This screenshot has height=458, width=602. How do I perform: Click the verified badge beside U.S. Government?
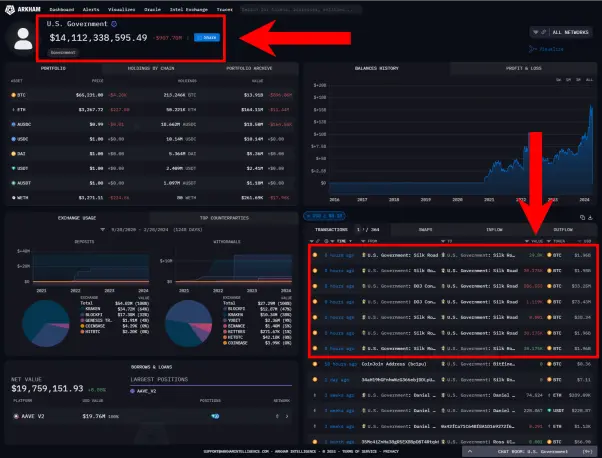click(x=114, y=24)
